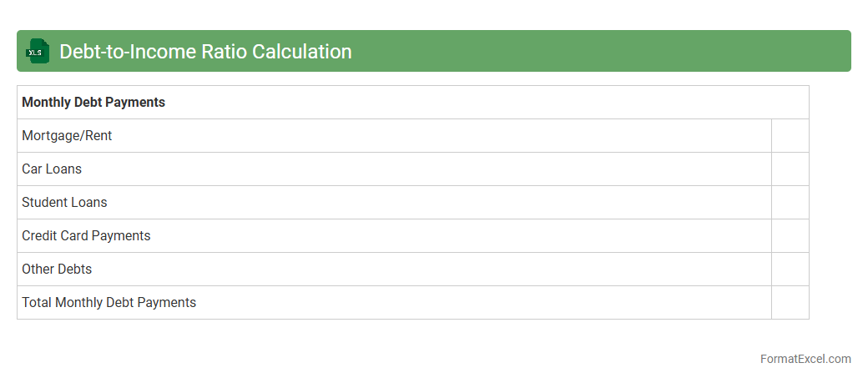Viewport: 868px width, 383px height.
Task: Click the green XLS file icon
Action: pos(38,51)
